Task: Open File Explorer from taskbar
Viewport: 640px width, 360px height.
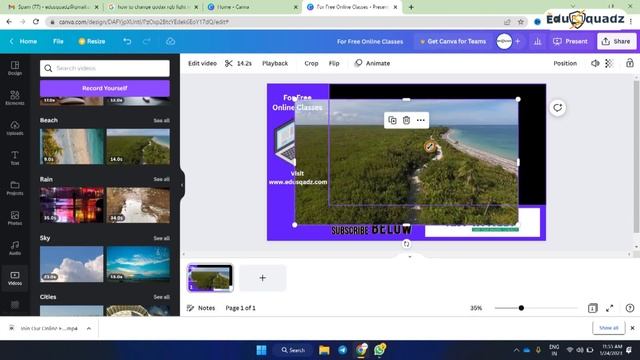Action: click(324, 350)
